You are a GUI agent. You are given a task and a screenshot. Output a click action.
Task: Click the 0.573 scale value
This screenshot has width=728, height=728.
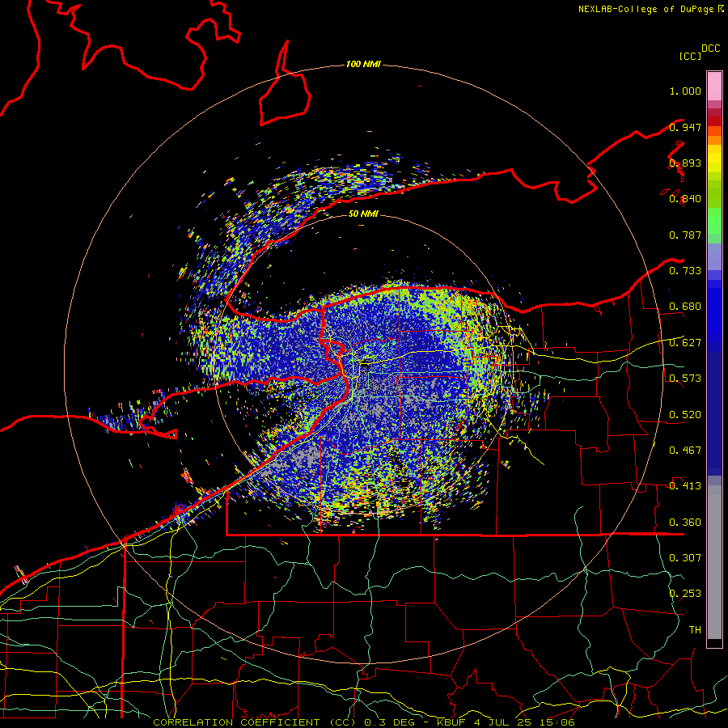tap(685, 379)
